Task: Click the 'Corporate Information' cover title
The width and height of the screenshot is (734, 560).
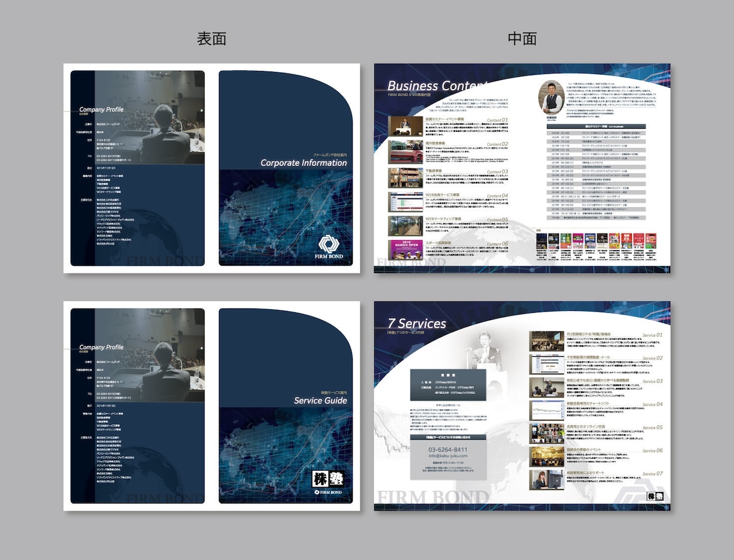Action: [303, 163]
